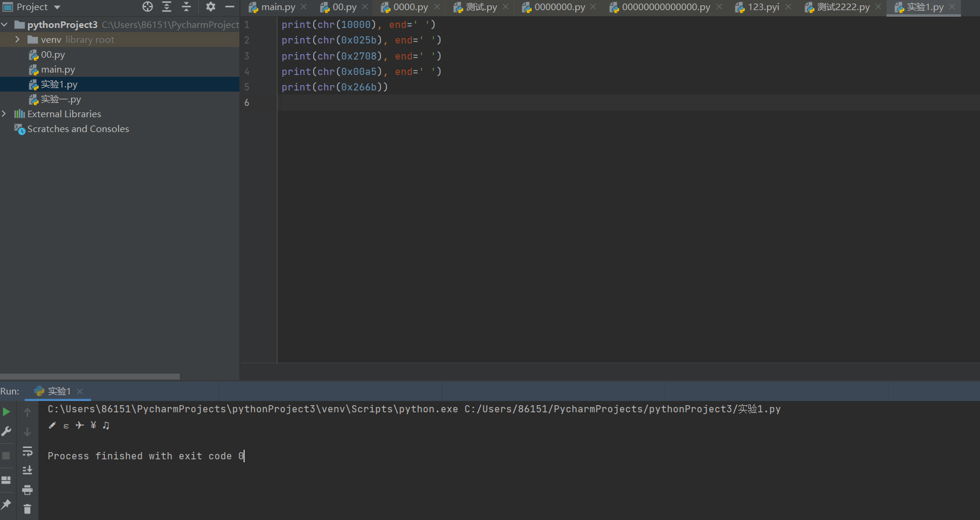This screenshot has width=980, height=520.
Task: Clear console with trash icon
Action: click(27, 509)
